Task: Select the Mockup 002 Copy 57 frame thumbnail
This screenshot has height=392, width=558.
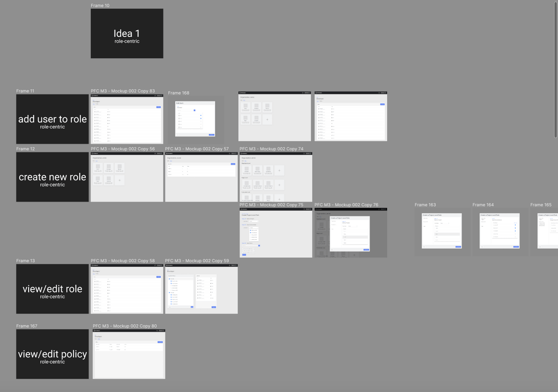Action: (x=201, y=177)
